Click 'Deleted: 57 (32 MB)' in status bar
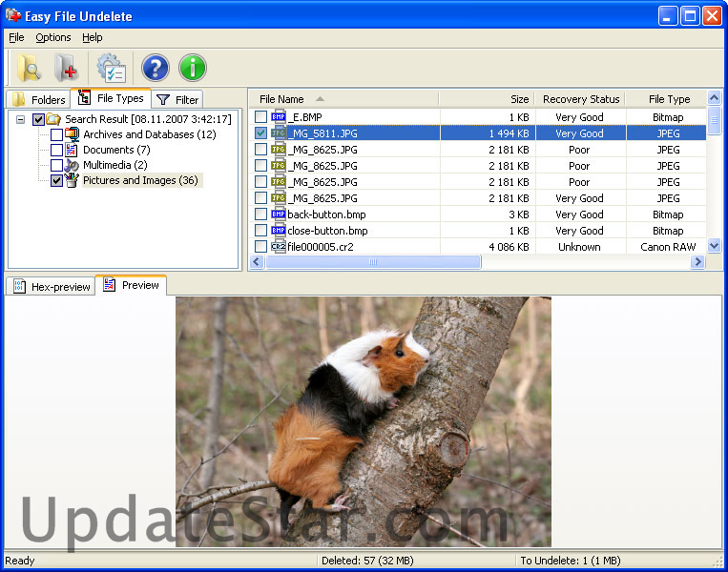Viewport: 728px width, 572px height. [367, 561]
